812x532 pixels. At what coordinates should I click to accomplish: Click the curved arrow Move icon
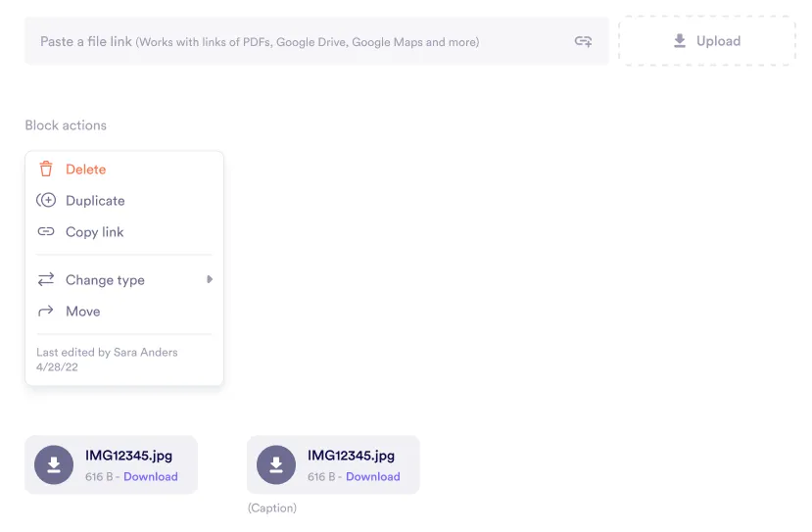[x=46, y=312]
